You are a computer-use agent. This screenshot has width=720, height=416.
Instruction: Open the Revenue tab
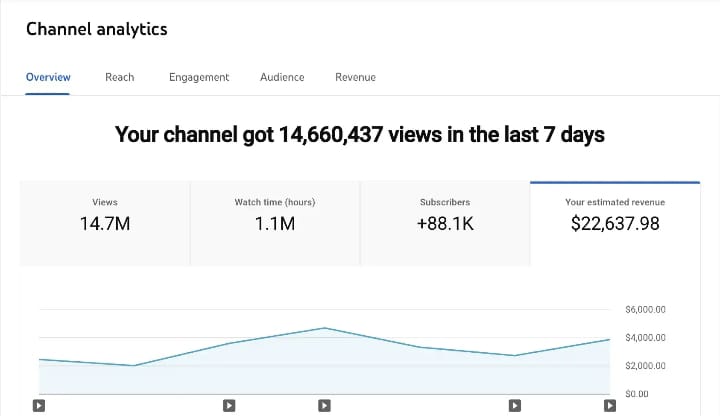[355, 77]
